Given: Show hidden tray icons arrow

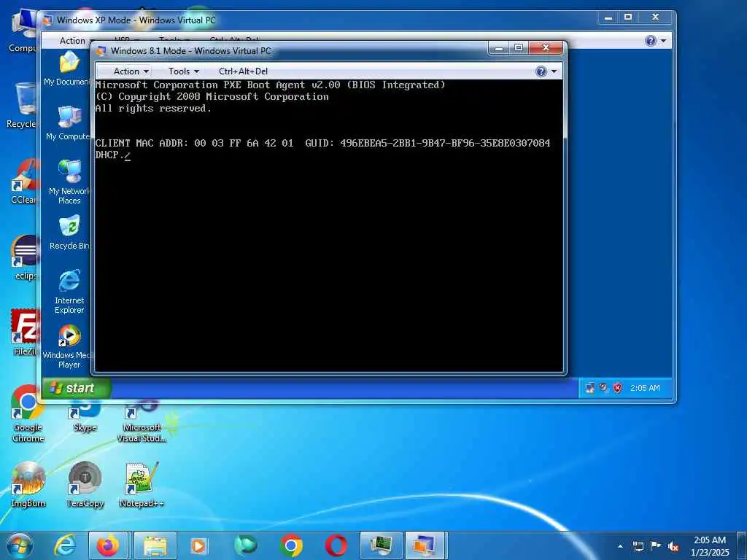Looking at the screenshot, I should tap(620, 546).
